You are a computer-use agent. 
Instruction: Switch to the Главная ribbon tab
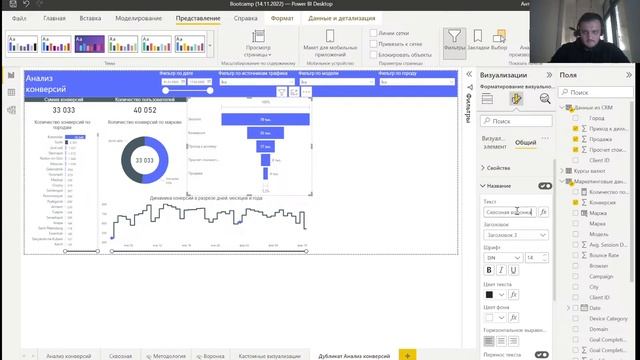pyautogui.click(x=54, y=18)
